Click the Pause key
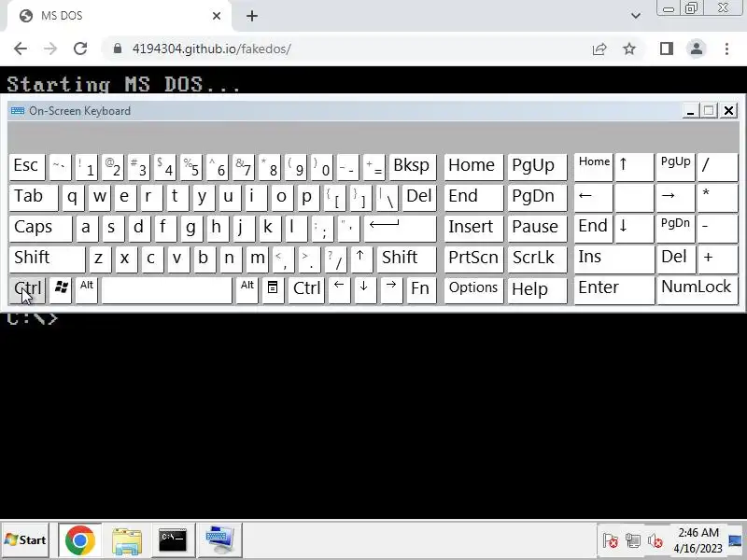747x560 pixels. click(538, 228)
